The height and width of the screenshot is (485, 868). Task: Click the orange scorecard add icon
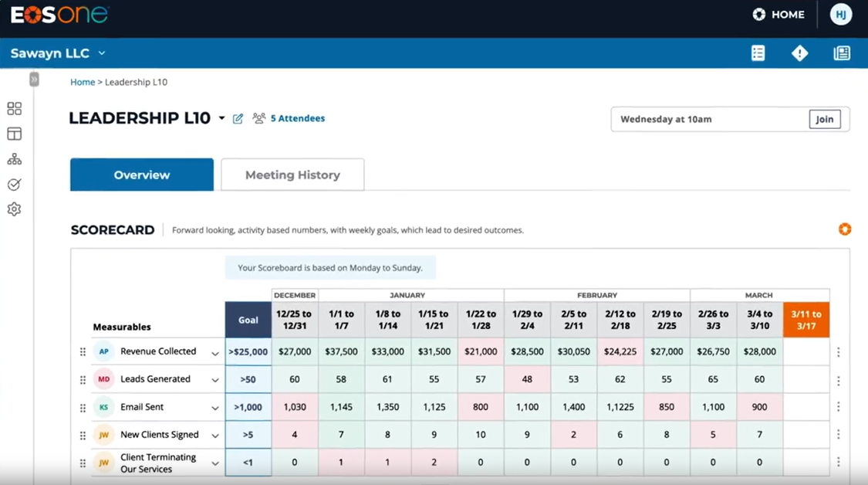click(x=845, y=229)
